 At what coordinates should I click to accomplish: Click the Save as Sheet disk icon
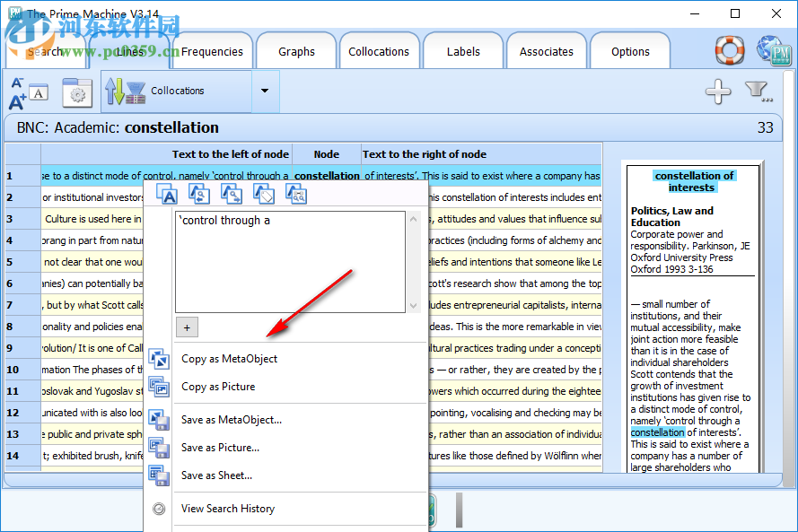click(159, 475)
